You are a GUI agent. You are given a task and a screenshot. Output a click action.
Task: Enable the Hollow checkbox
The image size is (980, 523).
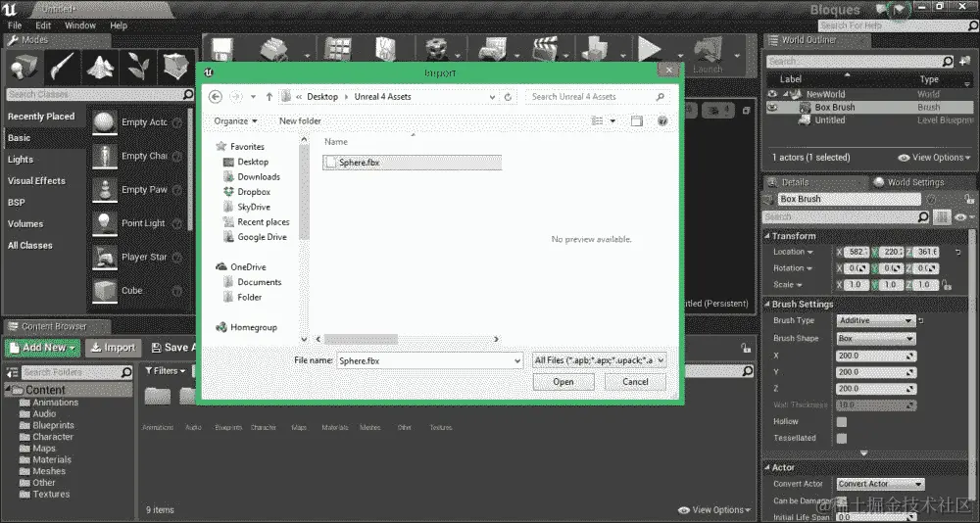(842, 422)
